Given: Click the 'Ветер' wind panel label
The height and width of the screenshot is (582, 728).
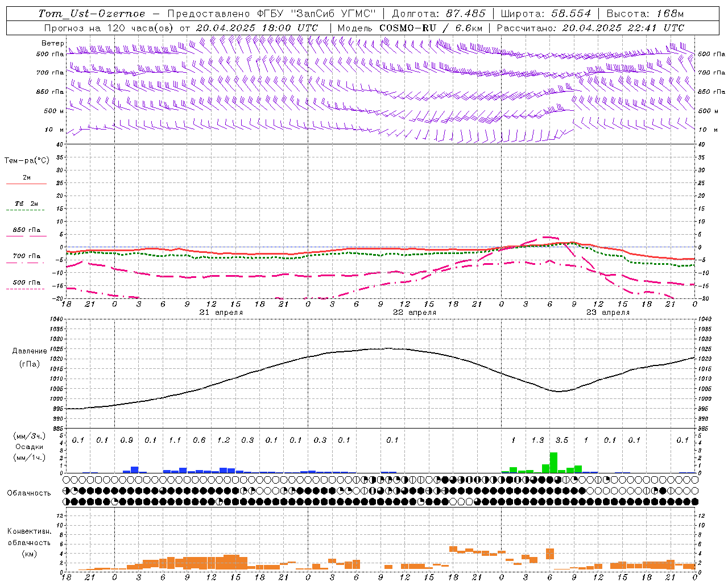Looking at the screenshot, I should click(52, 43).
